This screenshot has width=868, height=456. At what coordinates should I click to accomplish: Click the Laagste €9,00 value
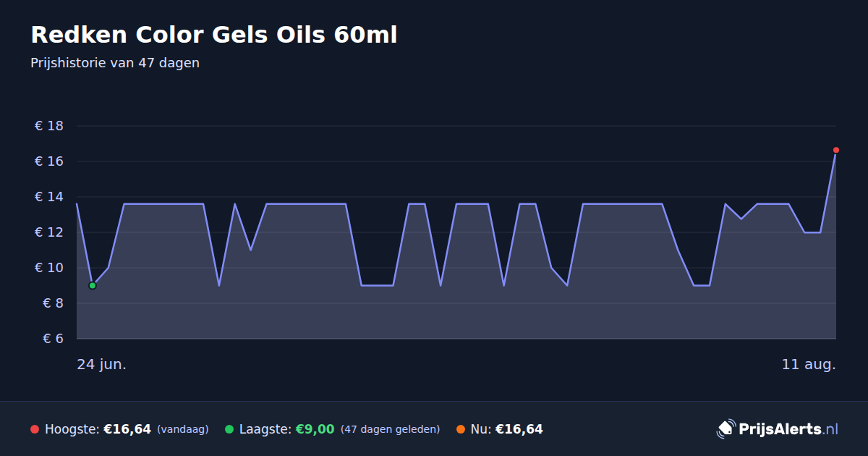(315, 429)
